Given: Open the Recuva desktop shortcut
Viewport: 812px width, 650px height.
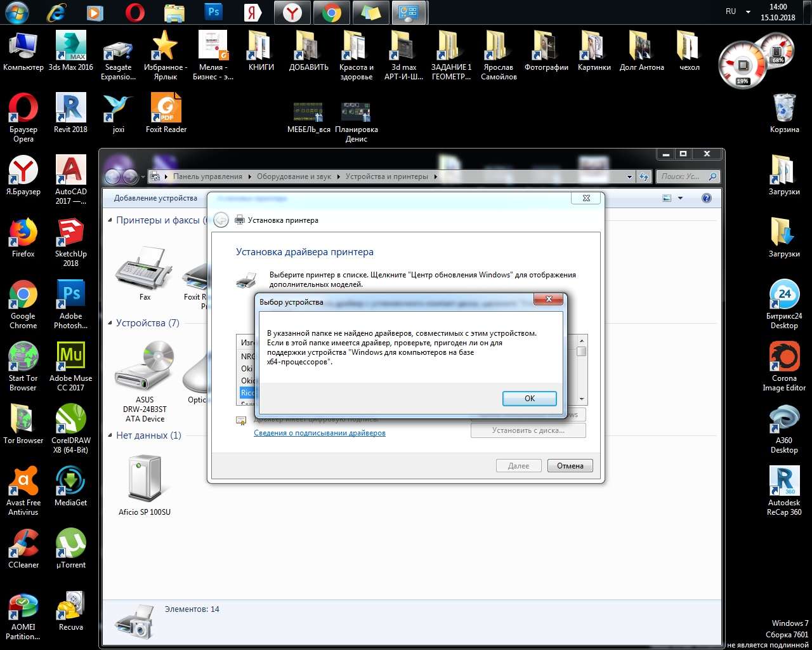Looking at the screenshot, I should click(x=71, y=611).
